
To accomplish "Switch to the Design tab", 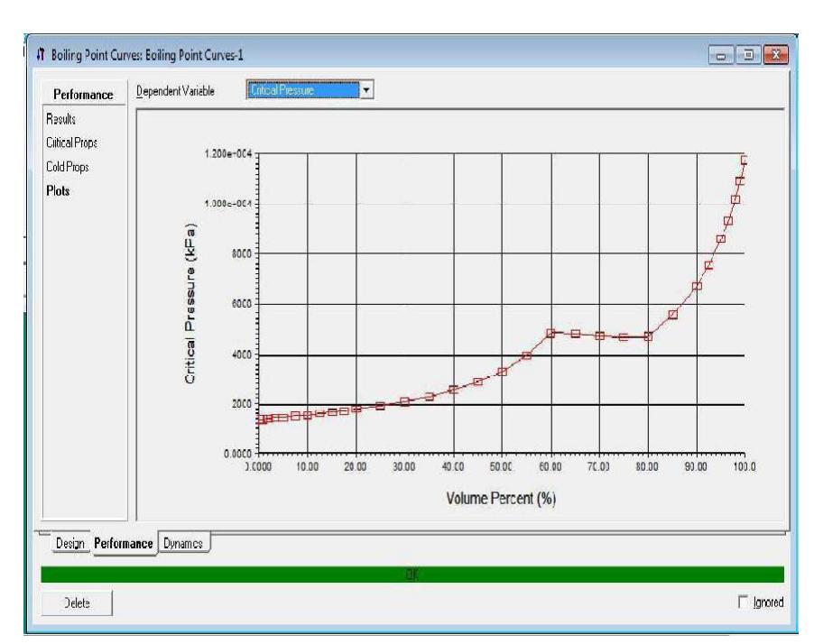I will coord(69,543).
